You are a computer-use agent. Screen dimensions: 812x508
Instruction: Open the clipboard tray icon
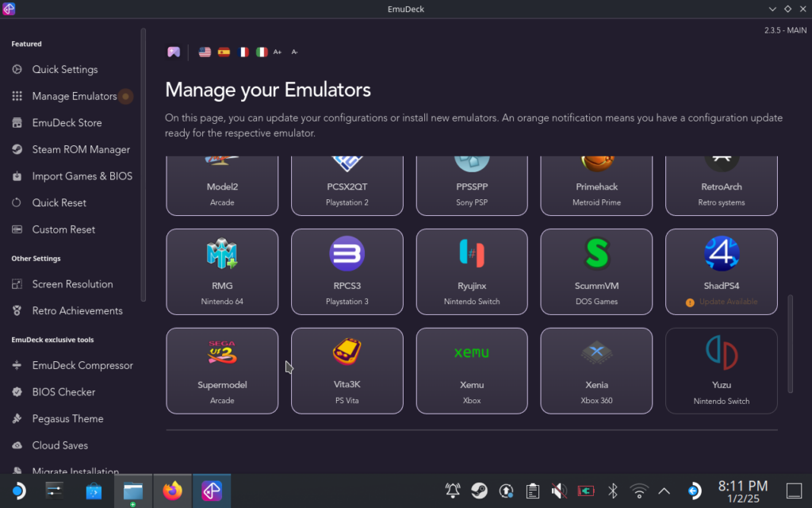point(533,491)
